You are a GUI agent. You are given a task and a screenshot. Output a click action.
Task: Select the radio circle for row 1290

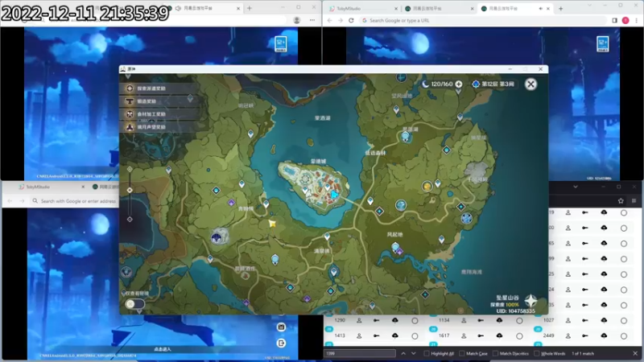tap(415, 320)
